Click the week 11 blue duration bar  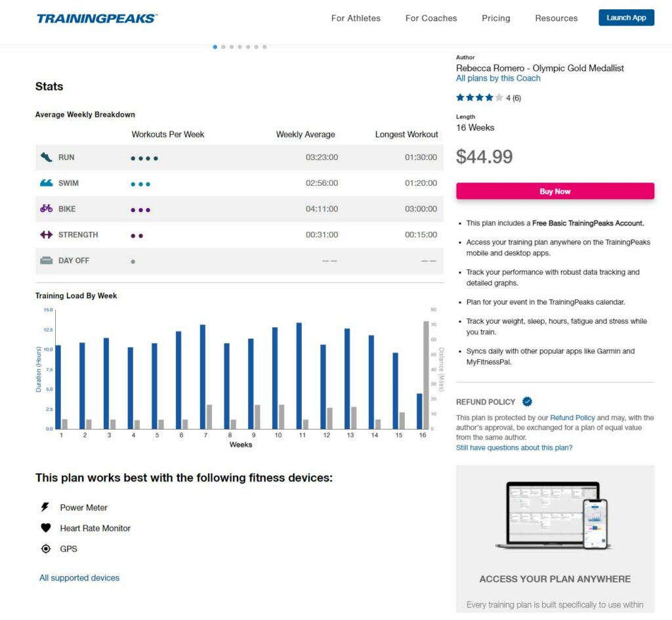tap(299, 376)
